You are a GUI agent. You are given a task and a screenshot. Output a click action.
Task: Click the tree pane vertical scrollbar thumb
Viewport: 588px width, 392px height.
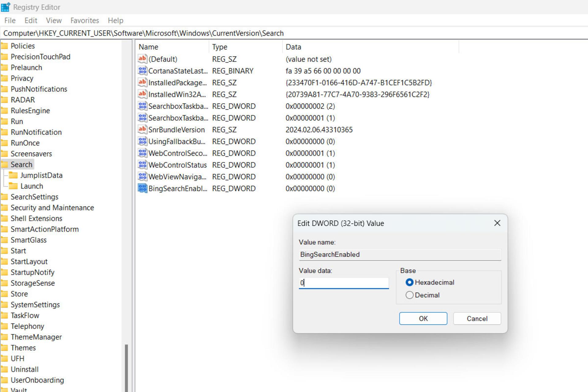coord(126,368)
